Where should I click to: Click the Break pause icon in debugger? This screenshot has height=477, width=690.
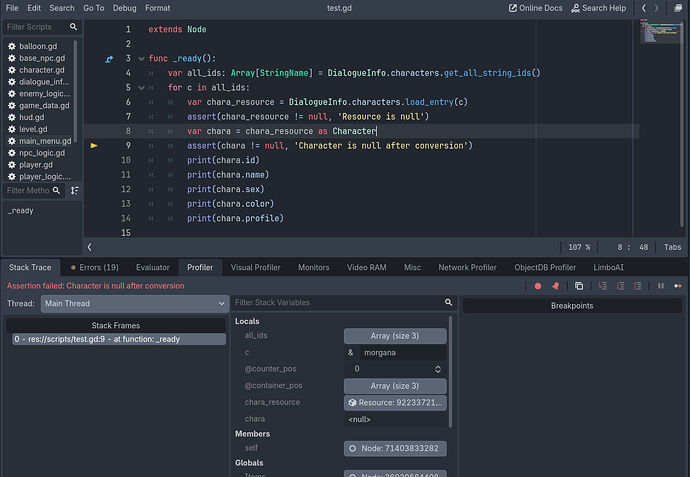pos(661,286)
